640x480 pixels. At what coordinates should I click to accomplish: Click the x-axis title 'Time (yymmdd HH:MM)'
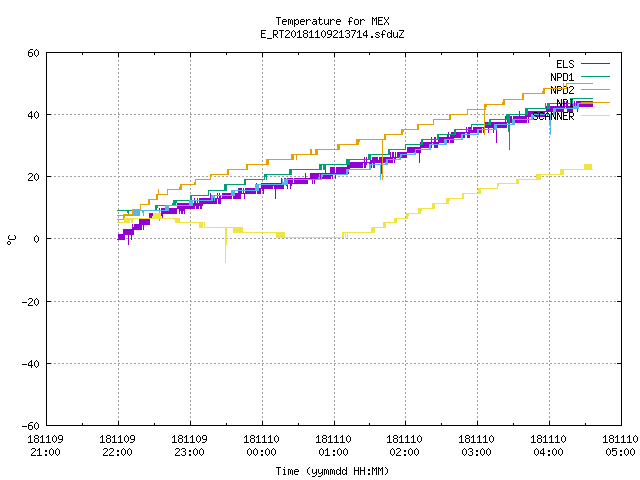(x=332, y=471)
